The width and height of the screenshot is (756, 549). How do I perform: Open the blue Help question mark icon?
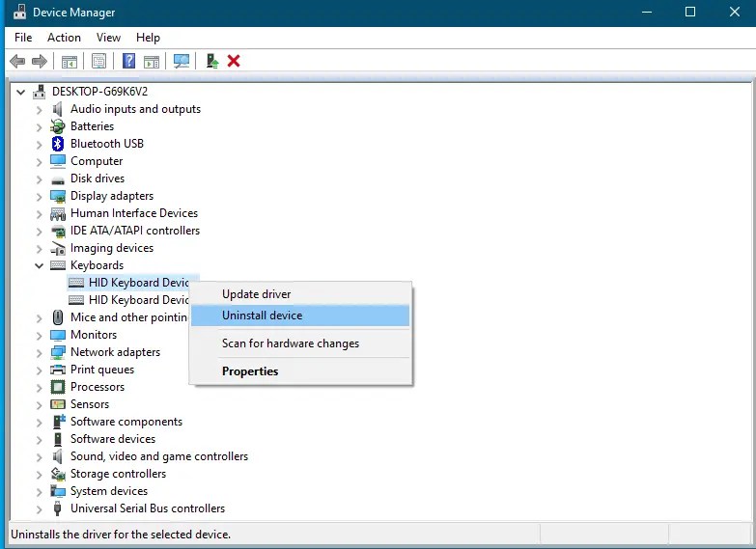point(128,61)
